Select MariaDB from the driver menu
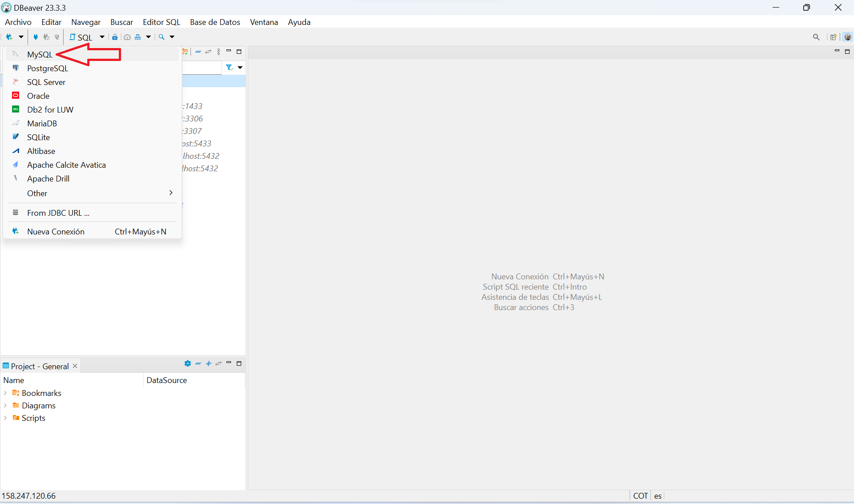Viewport: 854px width, 504px height. pyautogui.click(x=91, y=123)
